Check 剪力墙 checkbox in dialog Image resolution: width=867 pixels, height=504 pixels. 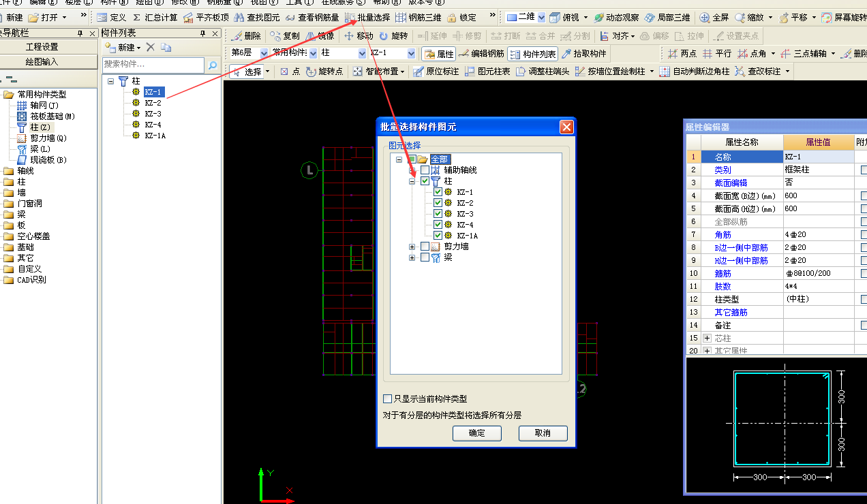[425, 247]
